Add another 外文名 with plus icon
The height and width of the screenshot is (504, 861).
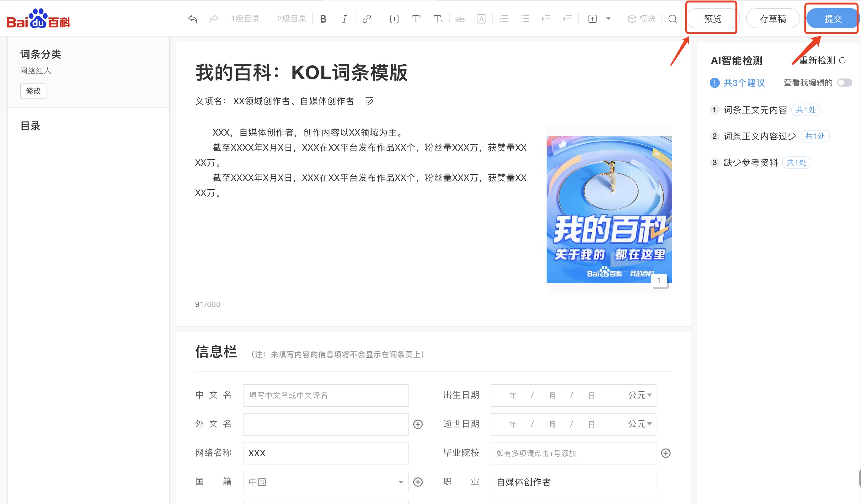pyautogui.click(x=418, y=424)
